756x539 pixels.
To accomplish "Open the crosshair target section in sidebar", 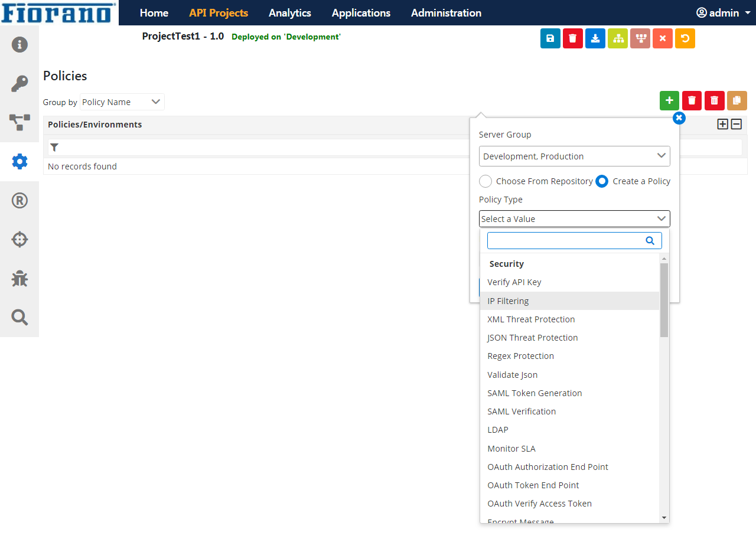I will 19,239.
